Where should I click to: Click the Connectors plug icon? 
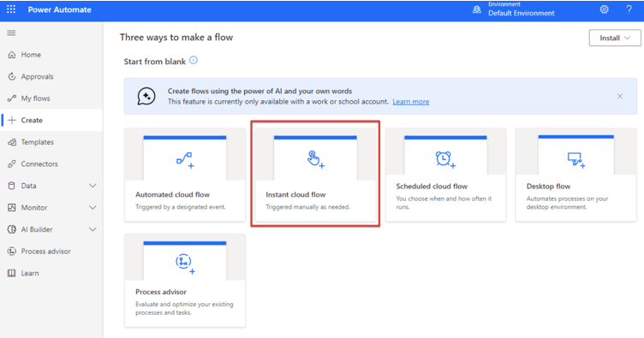tap(12, 164)
